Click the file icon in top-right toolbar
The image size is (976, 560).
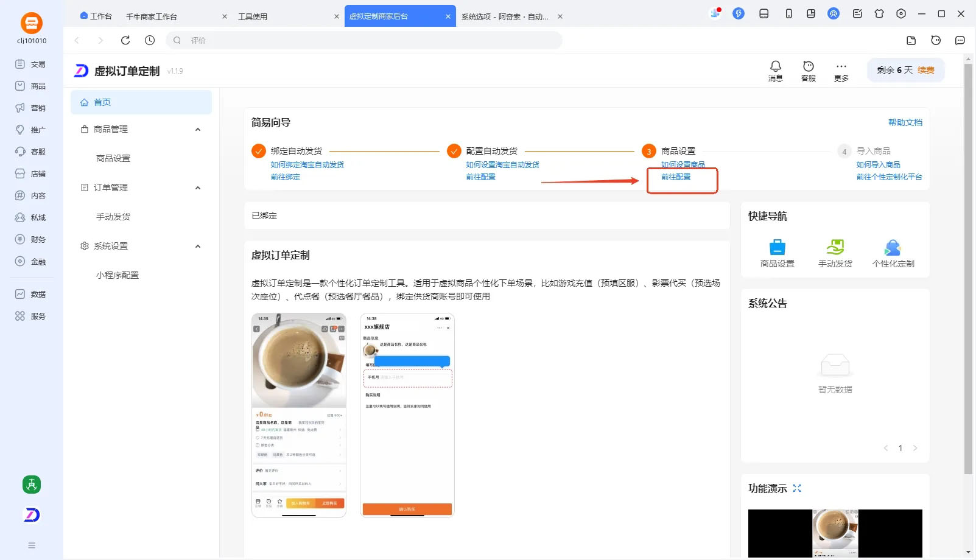pyautogui.click(x=911, y=40)
